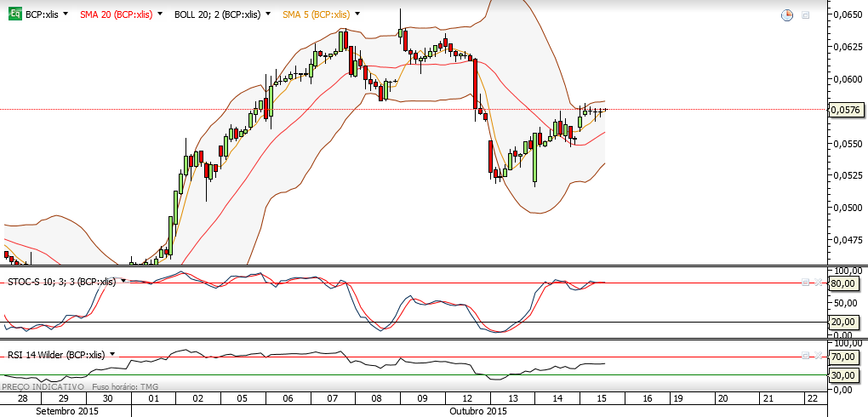868x417 pixels.
Task: Minimize the STOC-S indicator panel
Action: (x=805, y=283)
